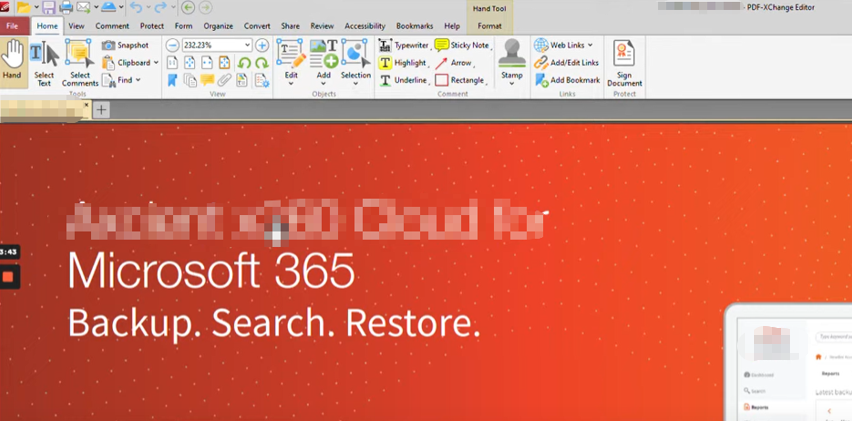Switch to the Convert ribbon tab
This screenshot has width=852, height=421.
point(257,26)
